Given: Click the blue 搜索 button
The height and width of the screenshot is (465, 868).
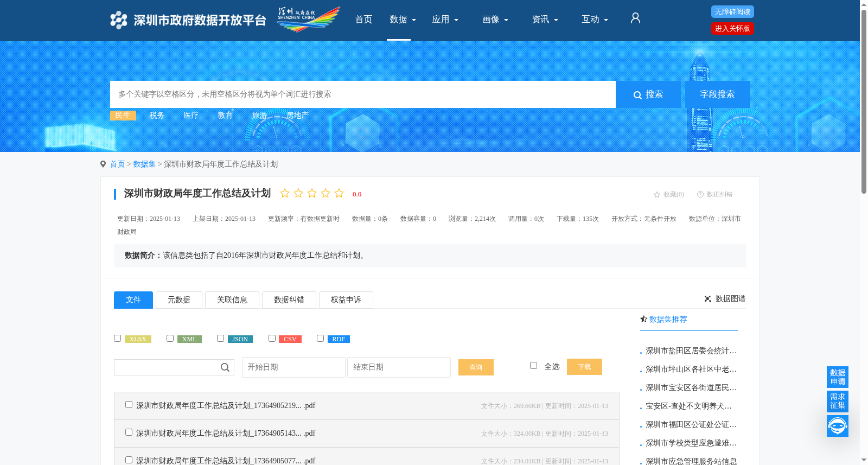Looking at the screenshot, I should click(648, 94).
